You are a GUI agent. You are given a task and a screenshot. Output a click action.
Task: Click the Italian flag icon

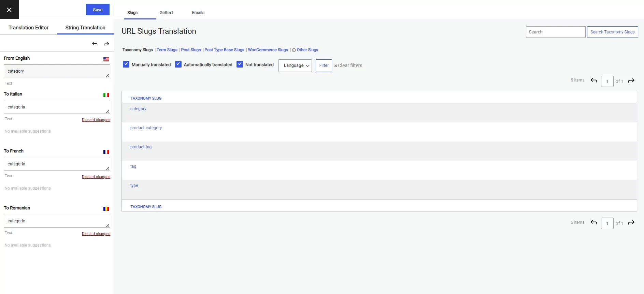pyautogui.click(x=106, y=95)
